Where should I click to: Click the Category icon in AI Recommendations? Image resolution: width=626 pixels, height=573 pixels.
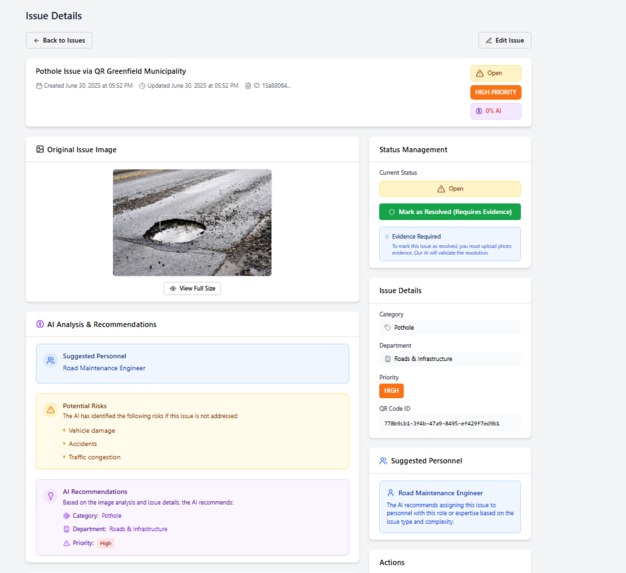(x=67, y=516)
